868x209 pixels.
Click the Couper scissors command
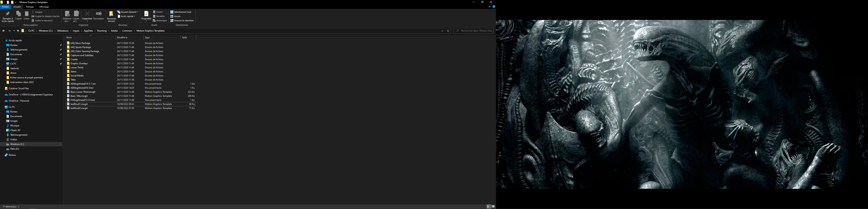pos(37,12)
